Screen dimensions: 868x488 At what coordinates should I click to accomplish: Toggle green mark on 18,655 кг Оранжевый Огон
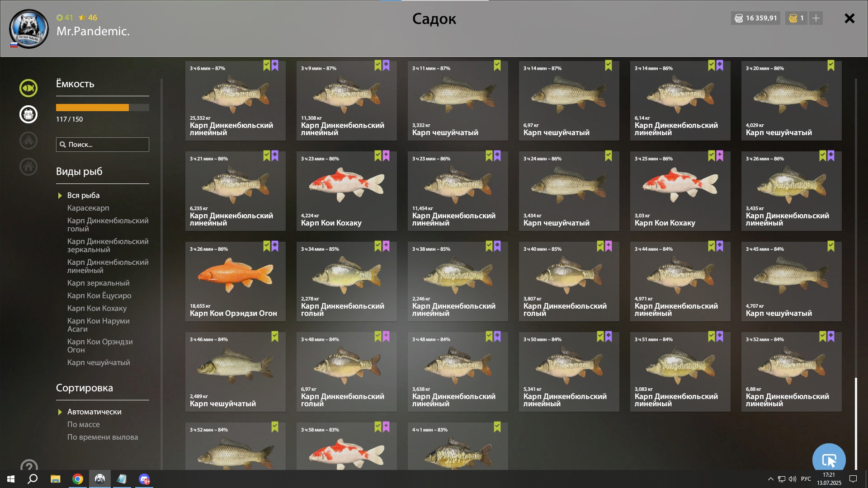click(267, 247)
